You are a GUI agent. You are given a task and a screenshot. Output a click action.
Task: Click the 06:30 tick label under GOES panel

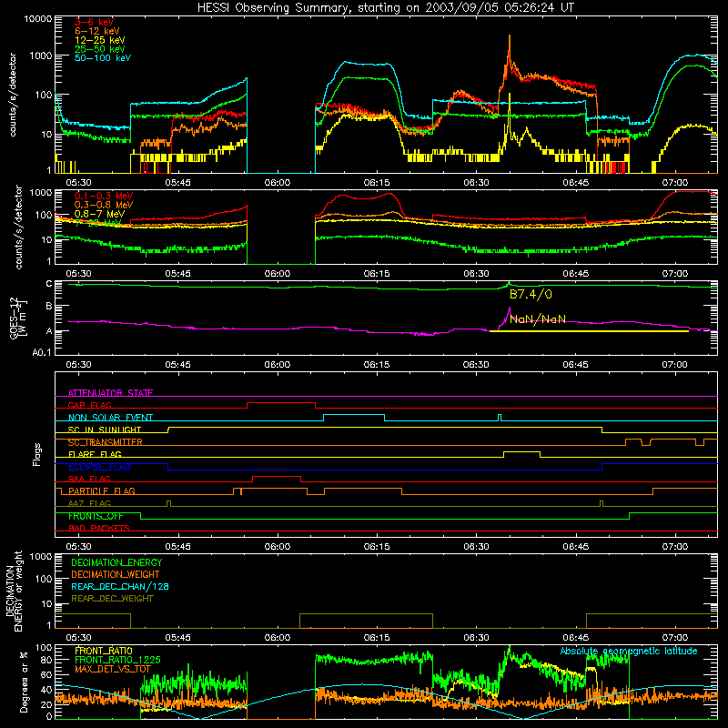(x=476, y=365)
